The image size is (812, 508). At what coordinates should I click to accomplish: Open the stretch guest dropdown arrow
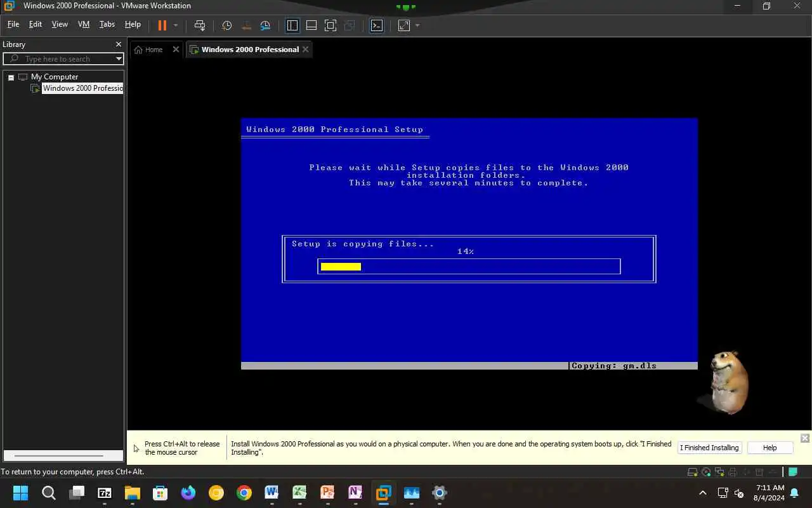pos(417,25)
